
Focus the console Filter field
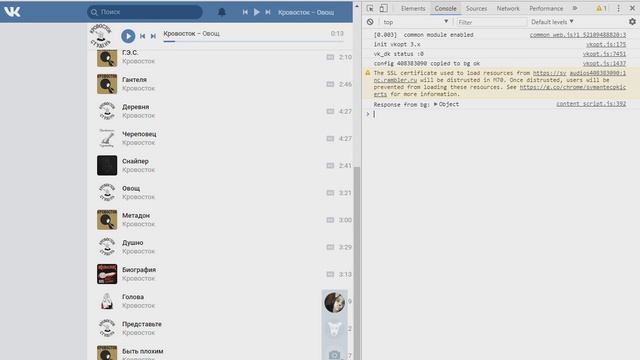(x=491, y=22)
